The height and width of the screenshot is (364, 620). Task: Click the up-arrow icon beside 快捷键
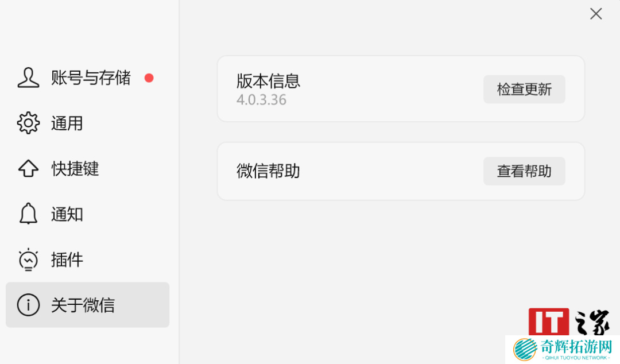[28, 169]
